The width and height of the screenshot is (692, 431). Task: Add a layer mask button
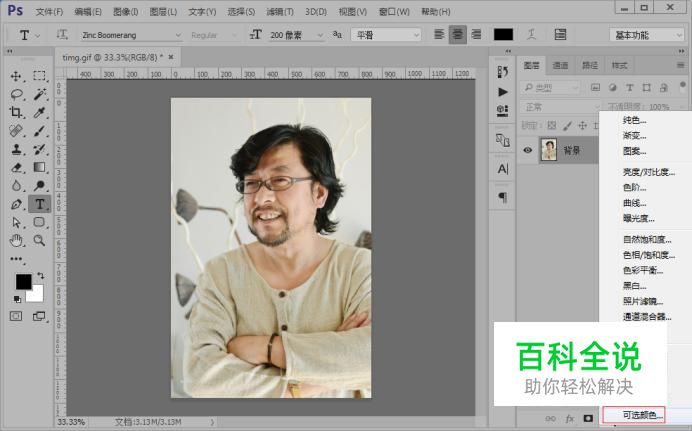pyautogui.click(x=588, y=418)
